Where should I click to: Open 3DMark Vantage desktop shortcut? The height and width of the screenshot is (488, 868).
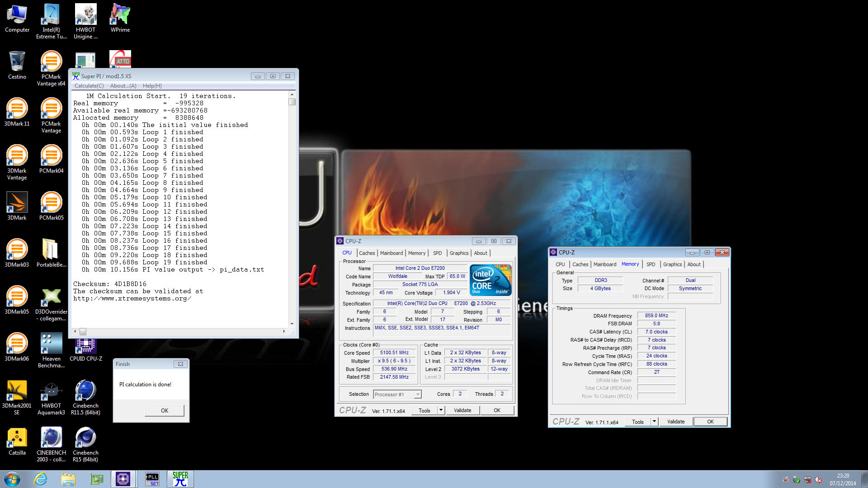tap(17, 163)
